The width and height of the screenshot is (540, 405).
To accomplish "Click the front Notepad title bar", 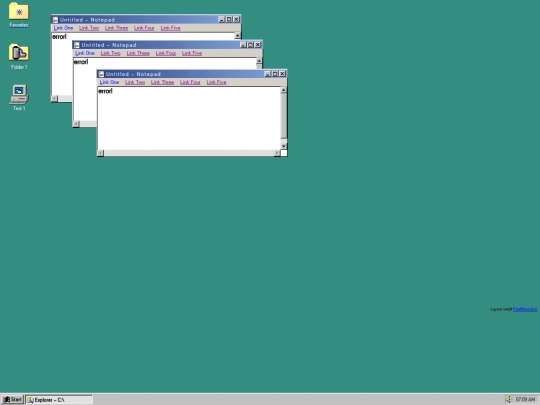I will pos(192,74).
